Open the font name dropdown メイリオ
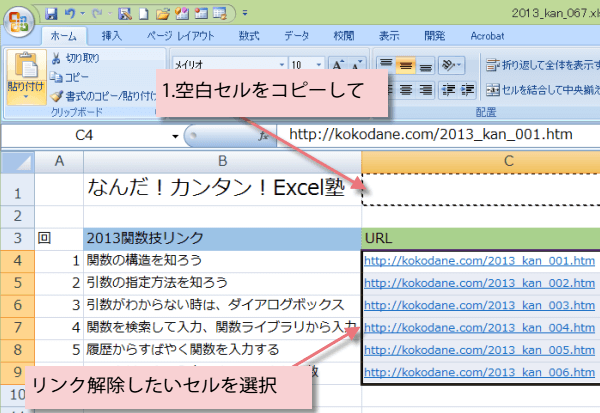 282,65
